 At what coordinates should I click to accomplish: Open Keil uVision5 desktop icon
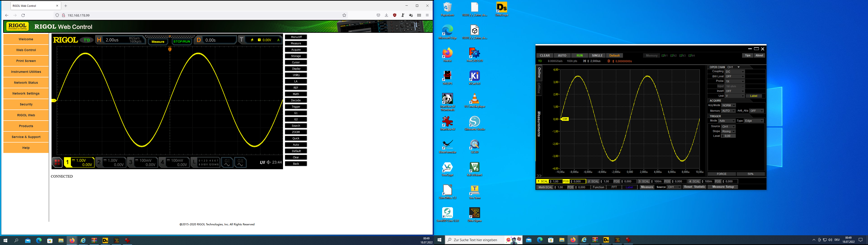(474, 169)
